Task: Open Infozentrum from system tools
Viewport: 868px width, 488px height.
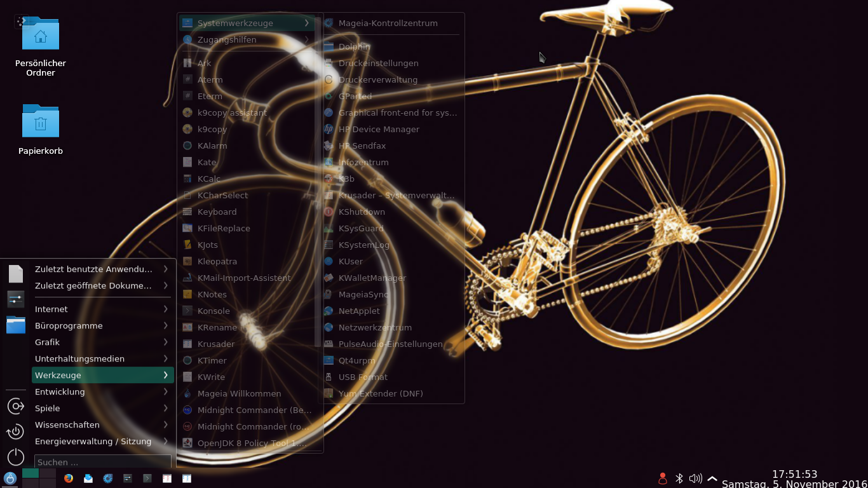Action: point(390,162)
